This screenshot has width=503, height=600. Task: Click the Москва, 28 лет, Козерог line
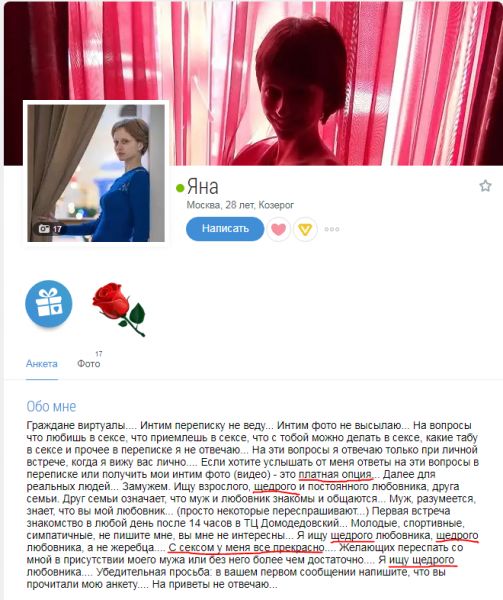tap(240, 205)
